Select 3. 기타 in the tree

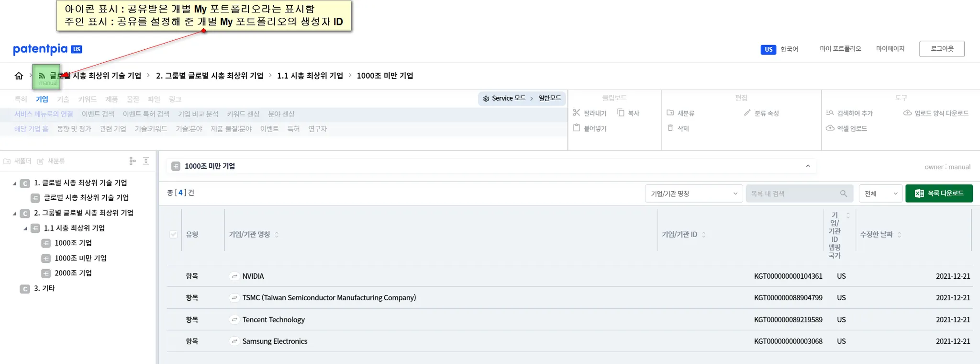click(x=45, y=288)
